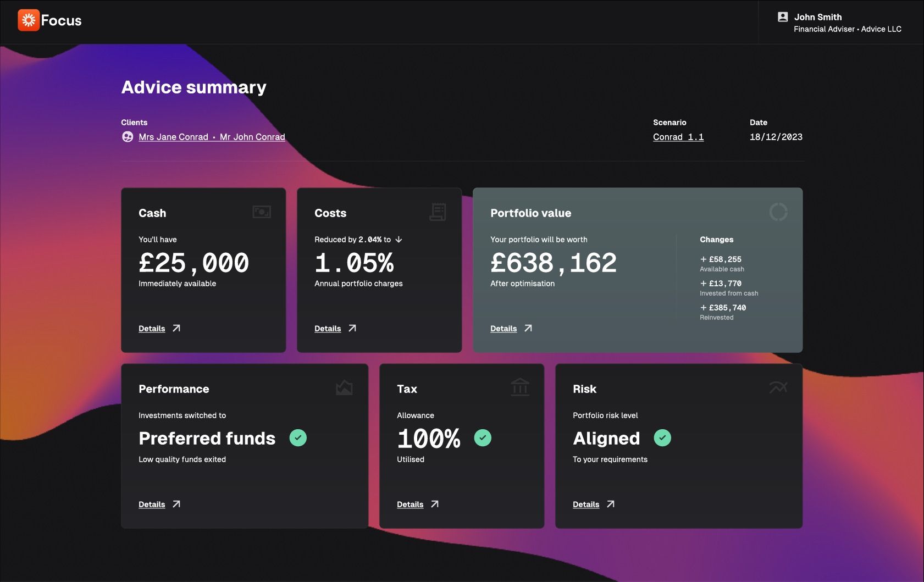Click the down arrow after Reduced by 2.04%
The height and width of the screenshot is (582, 924).
pyautogui.click(x=399, y=240)
